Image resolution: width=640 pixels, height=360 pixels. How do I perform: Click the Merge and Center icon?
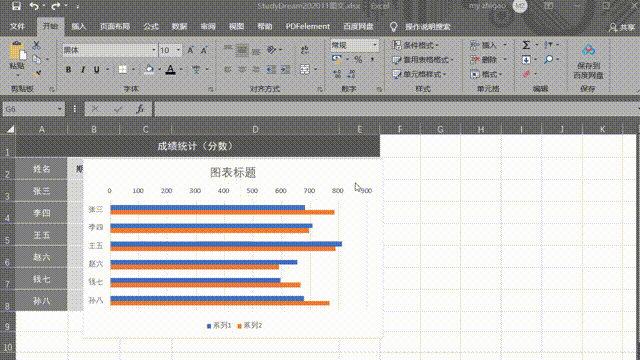tap(304, 69)
